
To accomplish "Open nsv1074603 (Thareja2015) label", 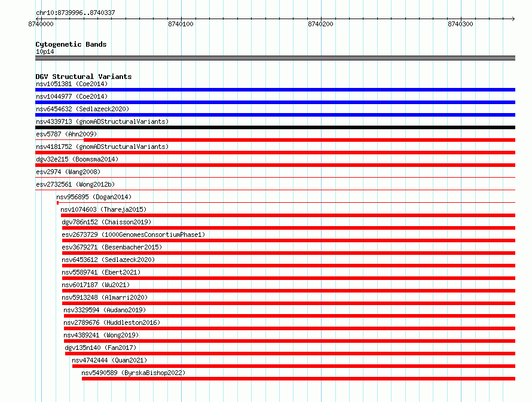I will pos(103,209).
